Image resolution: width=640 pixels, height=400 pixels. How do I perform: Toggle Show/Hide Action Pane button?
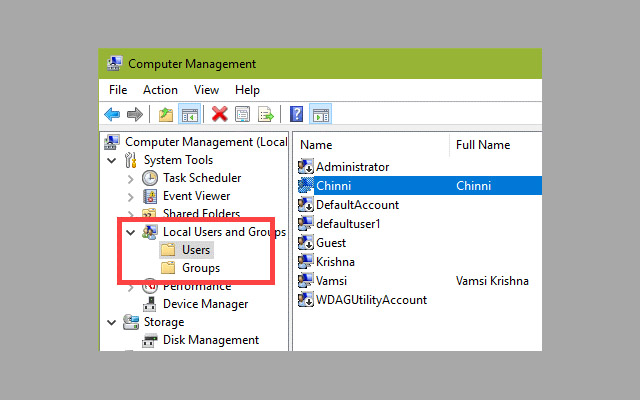320,114
